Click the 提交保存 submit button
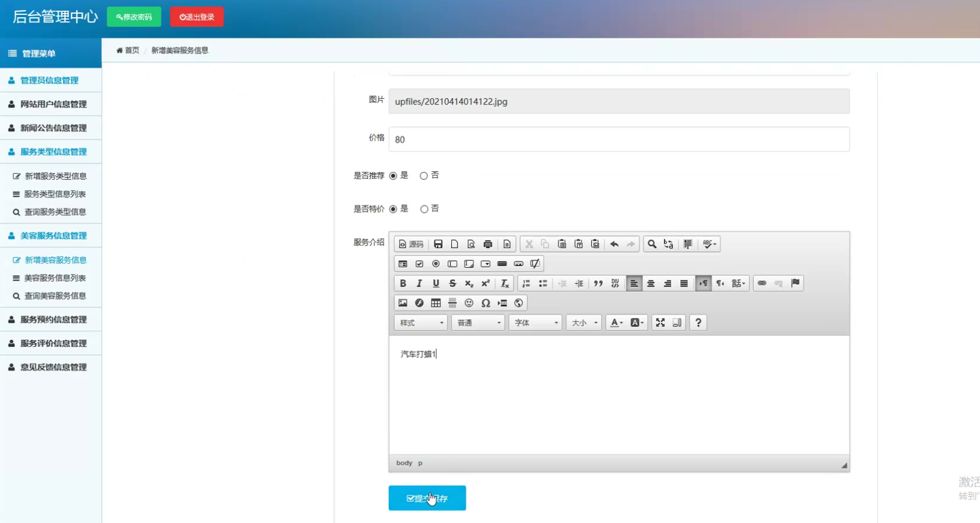The height and width of the screenshot is (523, 980). point(427,498)
